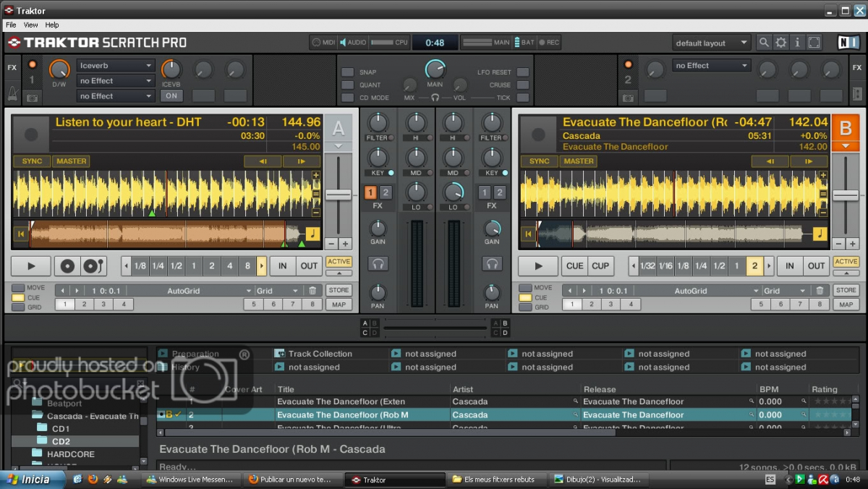Image resolution: width=868 pixels, height=489 pixels.
Task: Toggle the TICK button
Action: click(522, 98)
